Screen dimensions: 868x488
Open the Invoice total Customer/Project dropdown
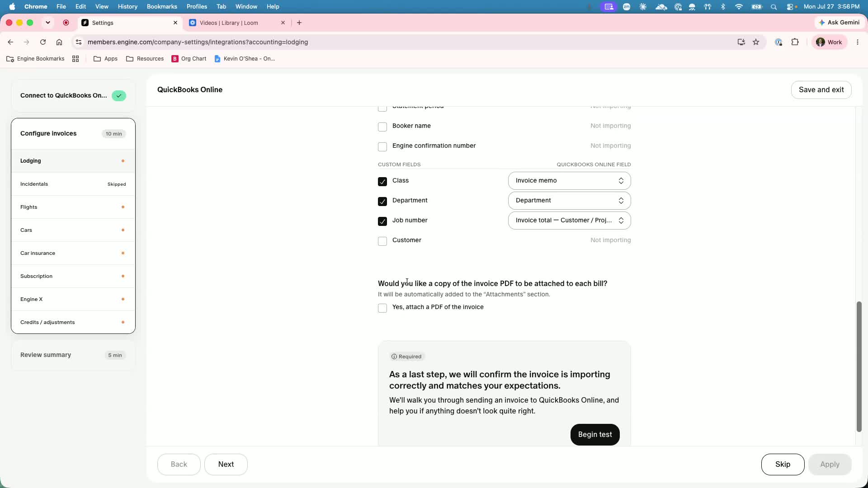coord(569,221)
